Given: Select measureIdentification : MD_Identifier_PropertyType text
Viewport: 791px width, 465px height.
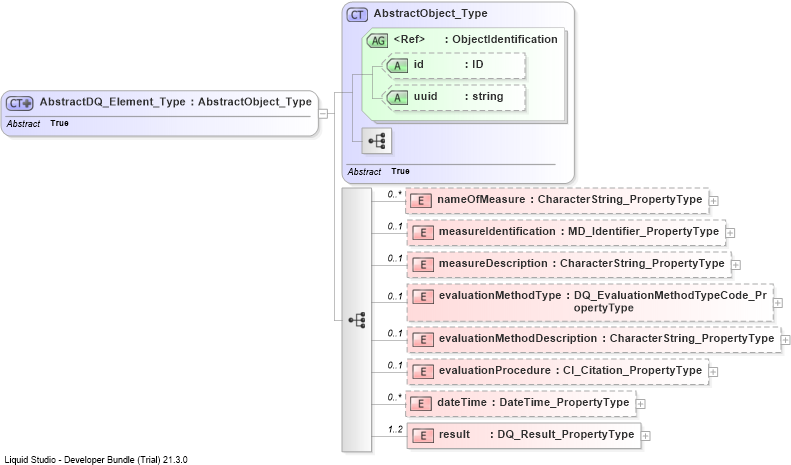Looking at the screenshot, I should click(x=579, y=231).
